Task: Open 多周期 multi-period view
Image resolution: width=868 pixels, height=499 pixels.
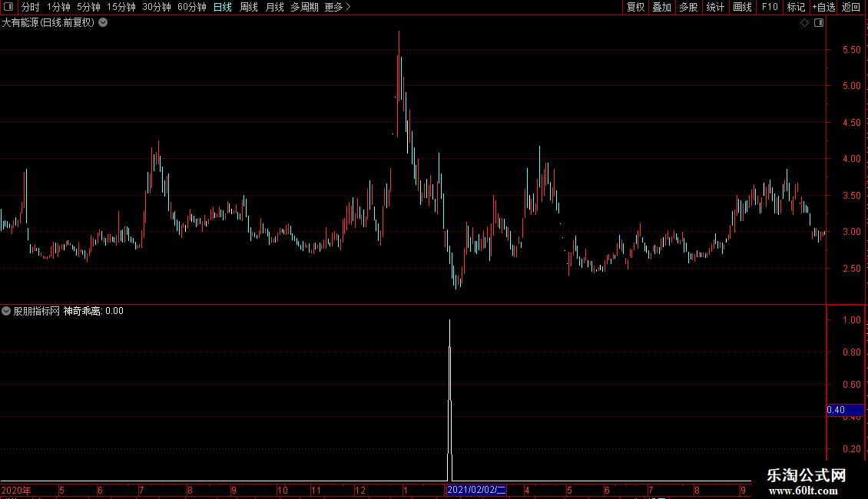Action: 304,7
